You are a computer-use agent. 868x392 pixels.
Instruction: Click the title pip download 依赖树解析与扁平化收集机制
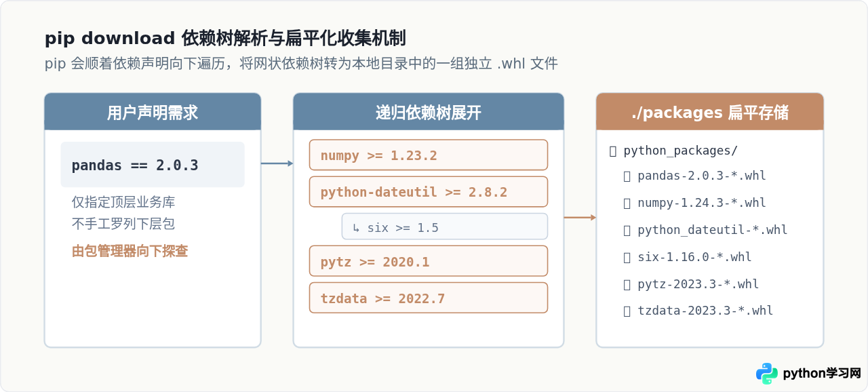pos(226,38)
